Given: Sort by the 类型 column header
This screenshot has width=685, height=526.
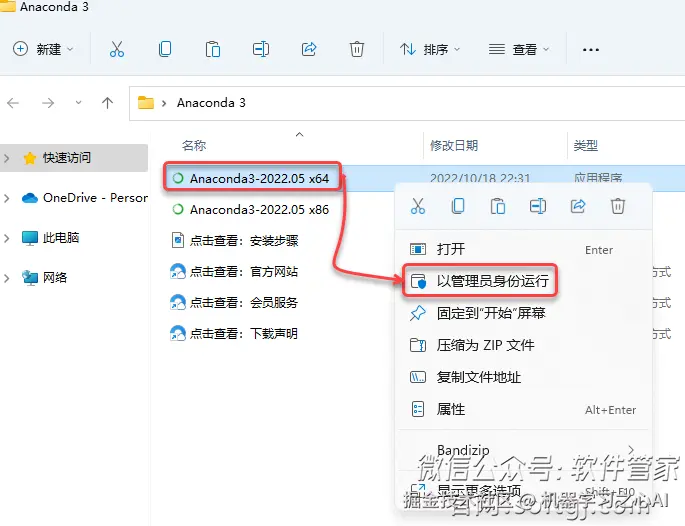Looking at the screenshot, I should pyautogui.click(x=585, y=145).
